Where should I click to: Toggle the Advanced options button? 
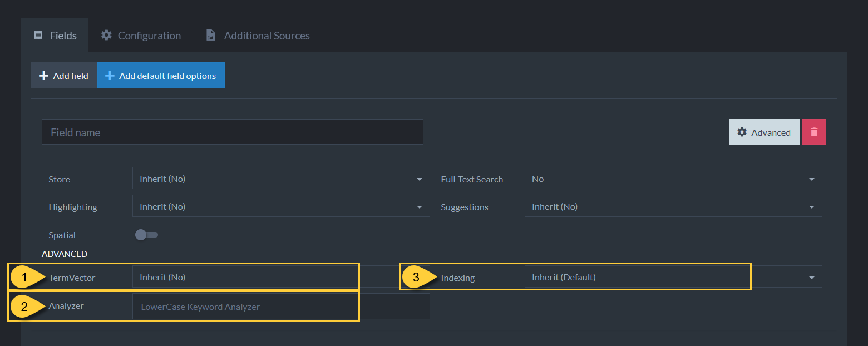click(764, 132)
